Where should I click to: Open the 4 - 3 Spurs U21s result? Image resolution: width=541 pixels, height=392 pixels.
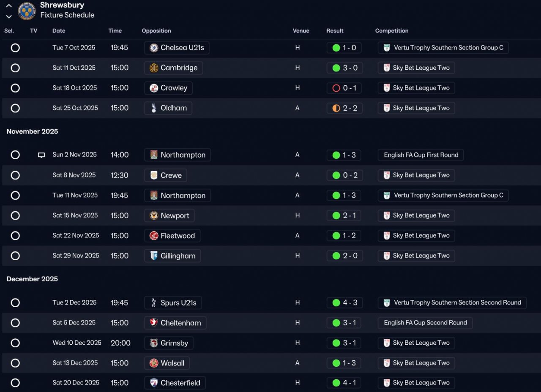point(350,303)
